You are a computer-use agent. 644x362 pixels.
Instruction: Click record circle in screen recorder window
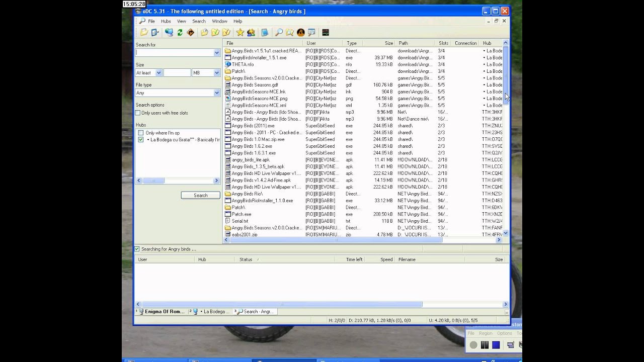tap(473, 345)
